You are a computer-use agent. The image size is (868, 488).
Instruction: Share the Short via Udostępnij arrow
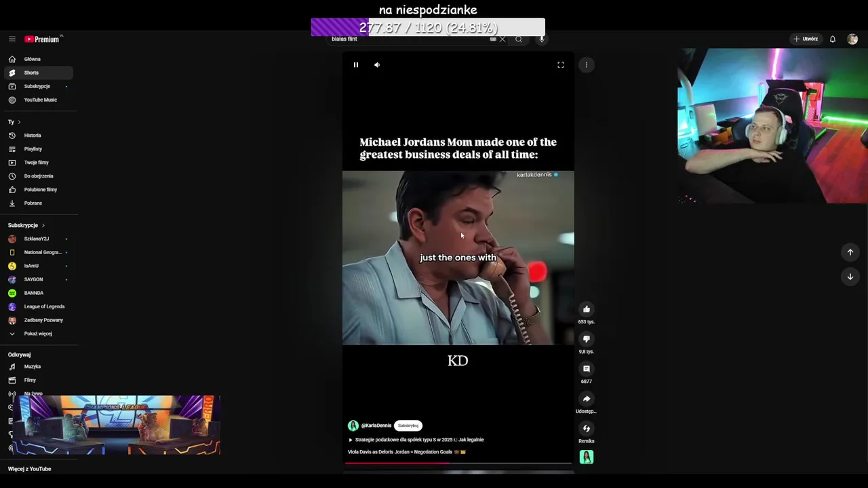tap(587, 399)
